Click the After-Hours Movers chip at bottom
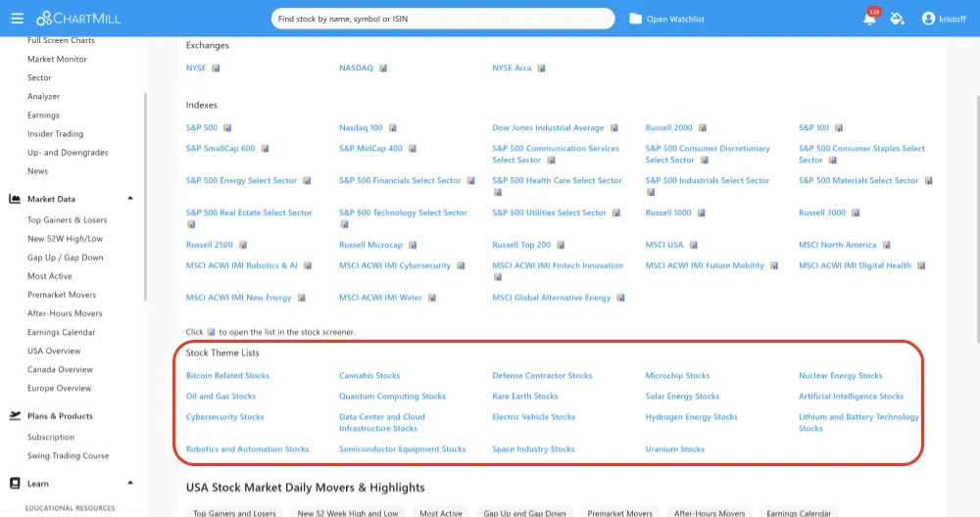The image size is (980, 517). (x=710, y=513)
